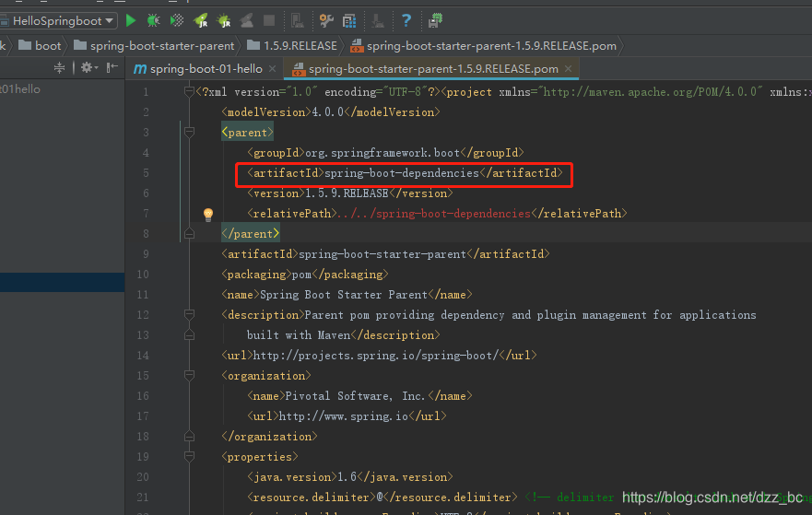812x515 pixels.
Task: Click Pivotal Software, Inc. name text
Action: (x=357, y=396)
